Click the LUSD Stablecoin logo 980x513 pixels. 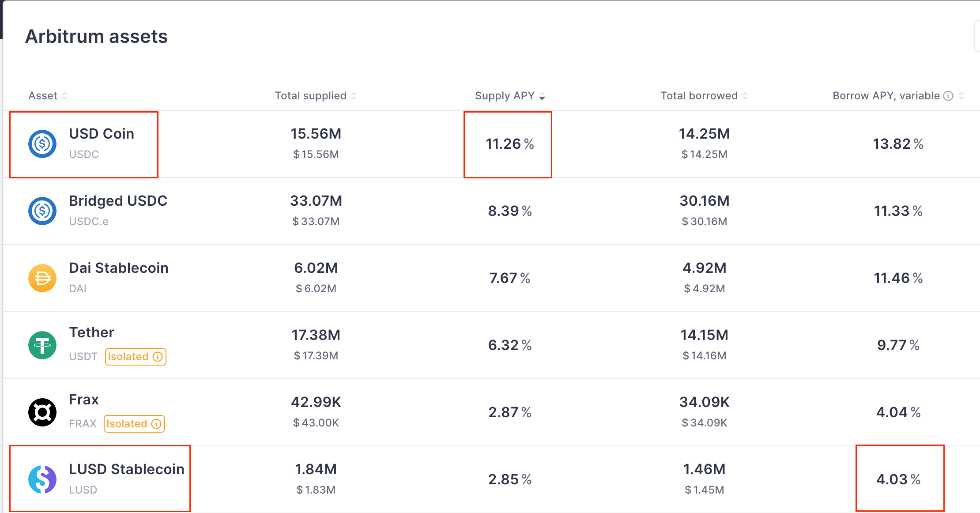42,479
